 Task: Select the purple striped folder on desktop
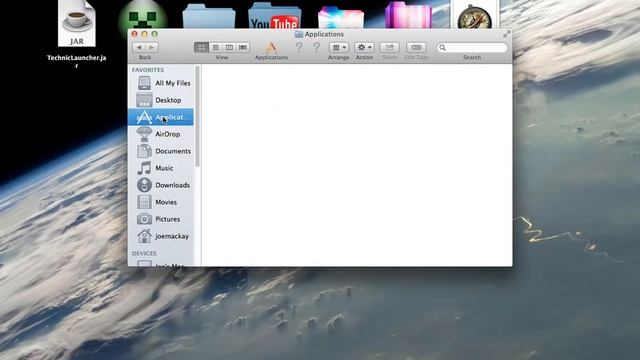coord(408,16)
